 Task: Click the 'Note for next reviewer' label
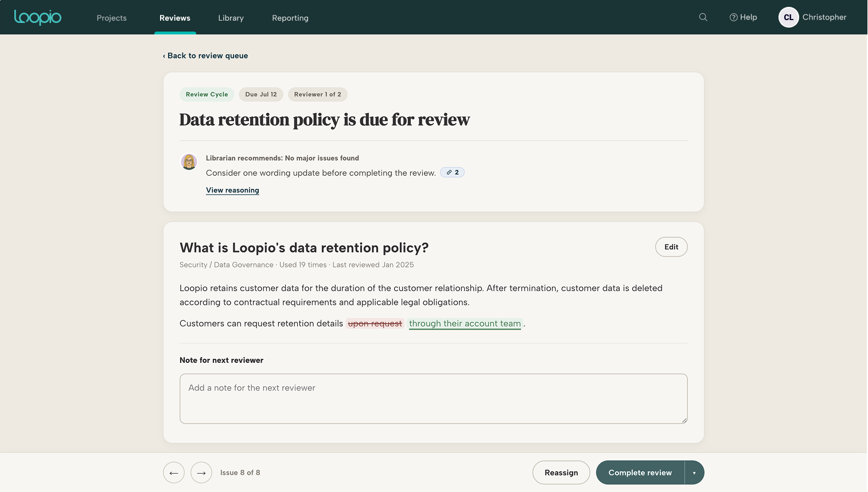tap(221, 360)
